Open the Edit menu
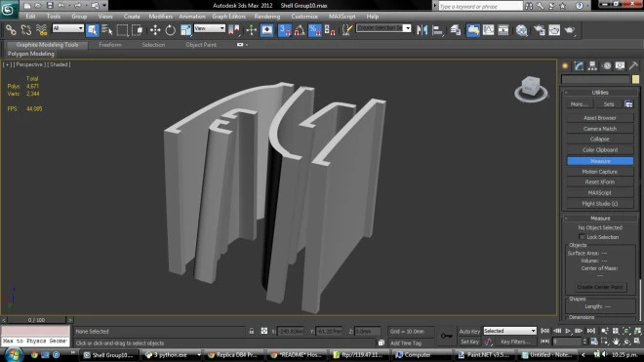The width and height of the screenshot is (644, 362). 30,17
